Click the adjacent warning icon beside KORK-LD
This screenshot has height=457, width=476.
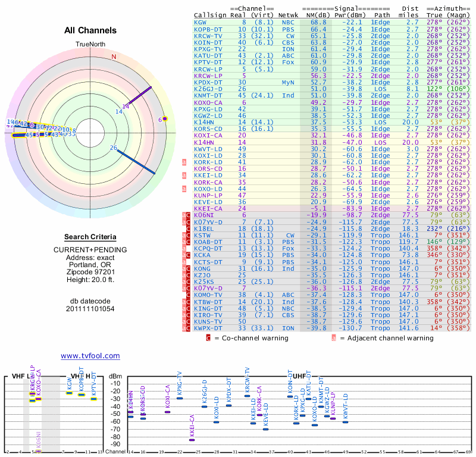(184, 162)
